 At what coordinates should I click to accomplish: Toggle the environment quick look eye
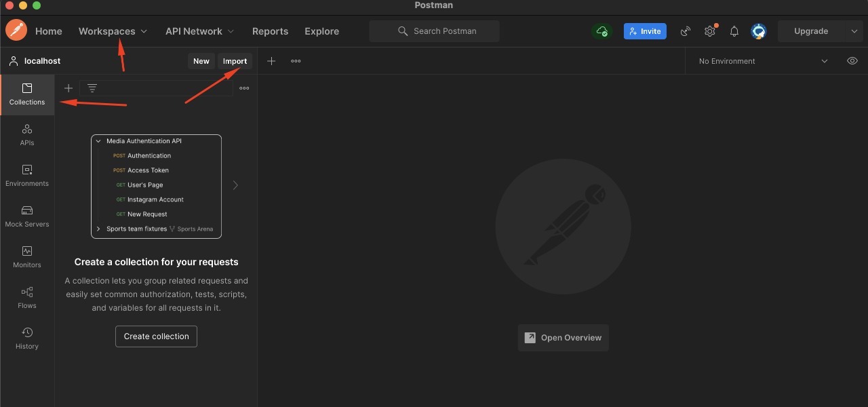click(x=852, y=61)
